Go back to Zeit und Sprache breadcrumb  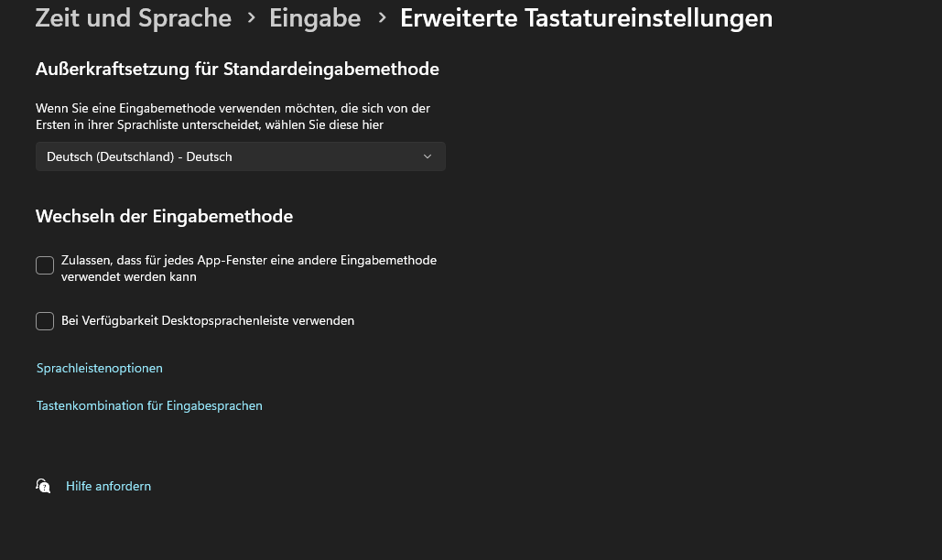point(134,18)
